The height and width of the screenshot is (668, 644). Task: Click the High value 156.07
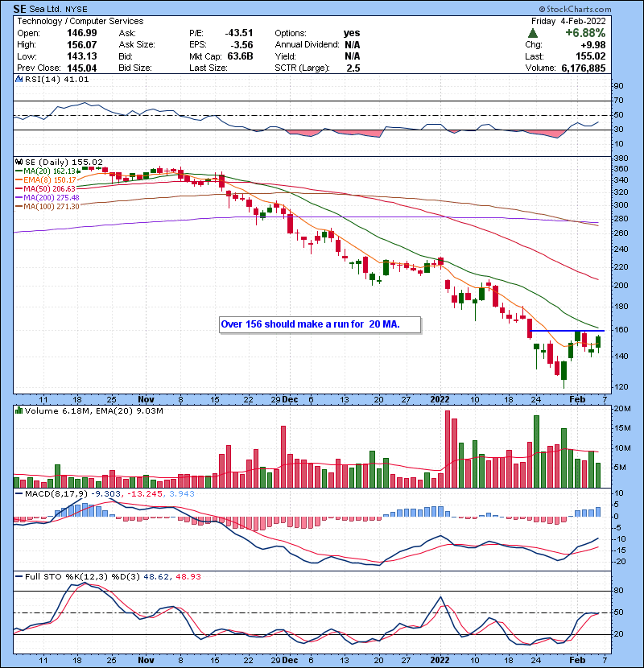tap(82, 45)
